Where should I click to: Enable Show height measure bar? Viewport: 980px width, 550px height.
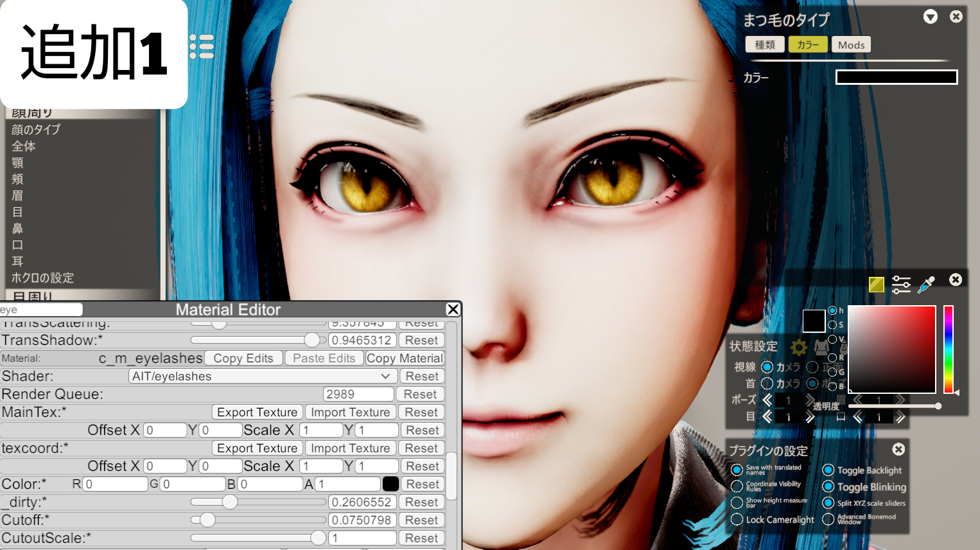737,503
